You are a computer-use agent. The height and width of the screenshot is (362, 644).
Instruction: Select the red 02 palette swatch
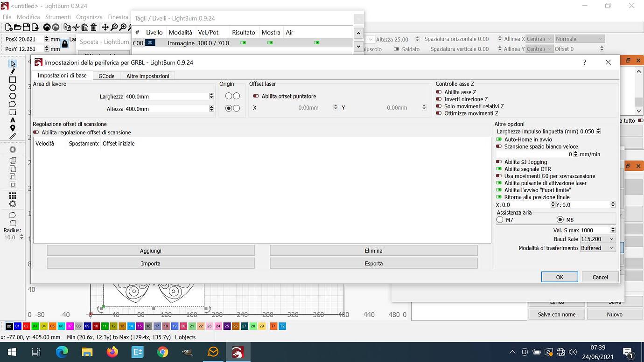26,326
